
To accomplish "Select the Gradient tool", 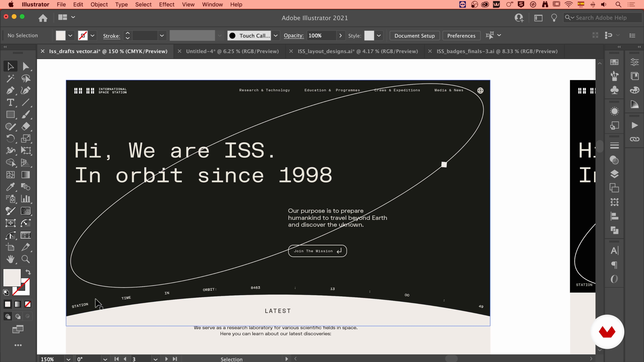I will 26,175.
